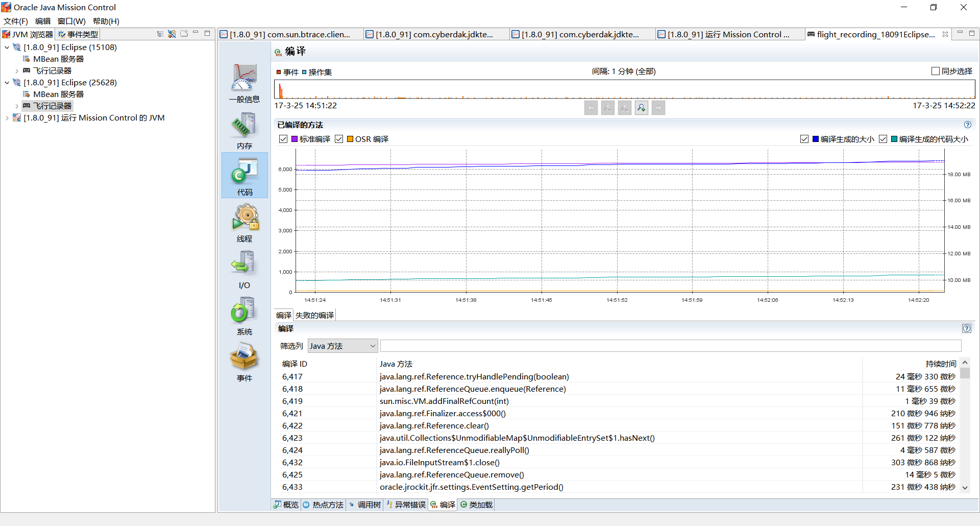Expand 飞行记录器 under Eclipse (15108)

tap(17, 71)
